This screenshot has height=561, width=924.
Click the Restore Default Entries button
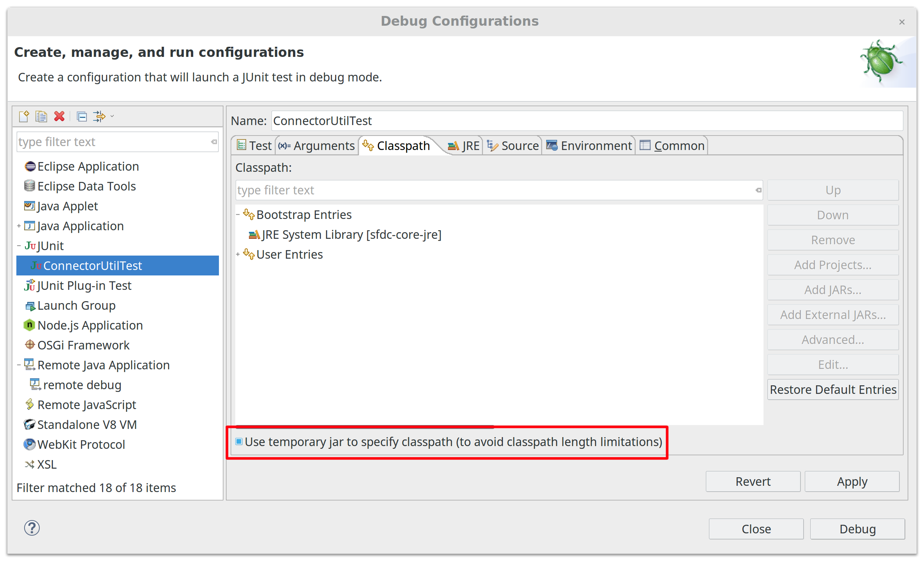(834, 390)
